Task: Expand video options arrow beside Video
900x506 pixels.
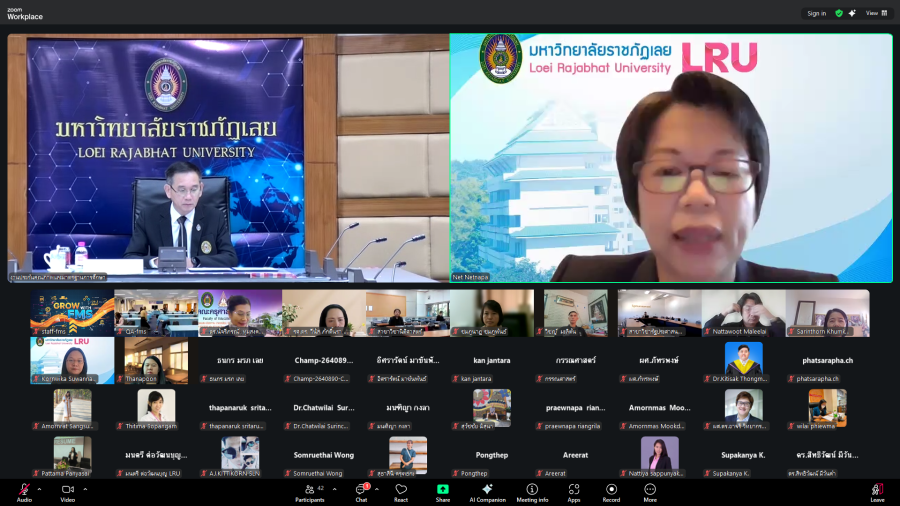Action: [85, 488]
